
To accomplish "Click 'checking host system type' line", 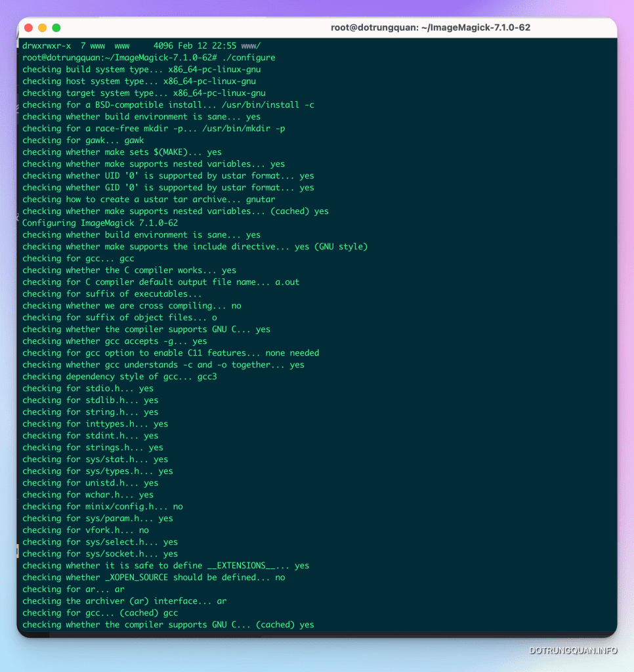I will (139, 81).
